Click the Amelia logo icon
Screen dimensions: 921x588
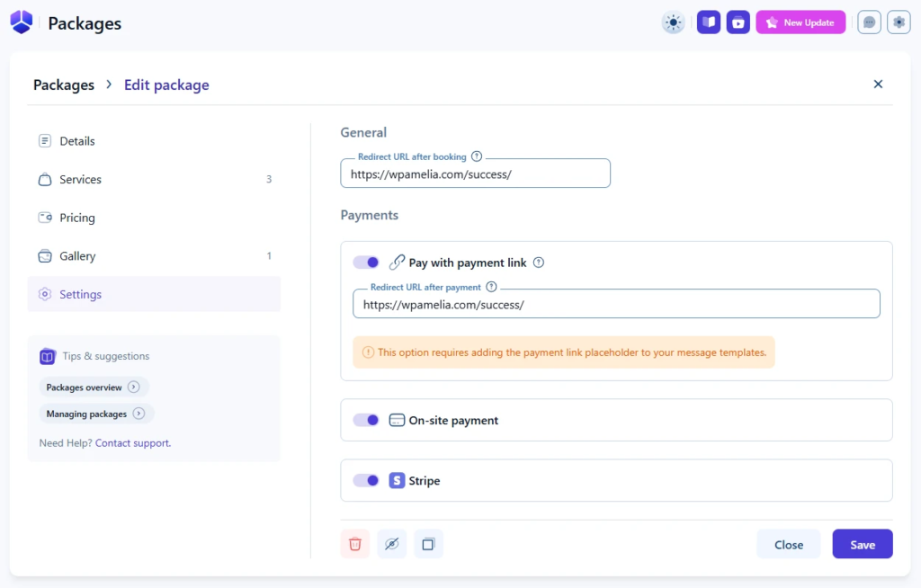(x=22, y=22)
